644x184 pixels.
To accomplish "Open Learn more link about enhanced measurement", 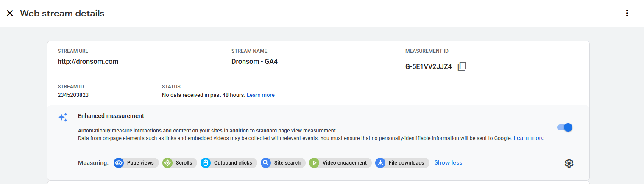I will tap(529, 138).
